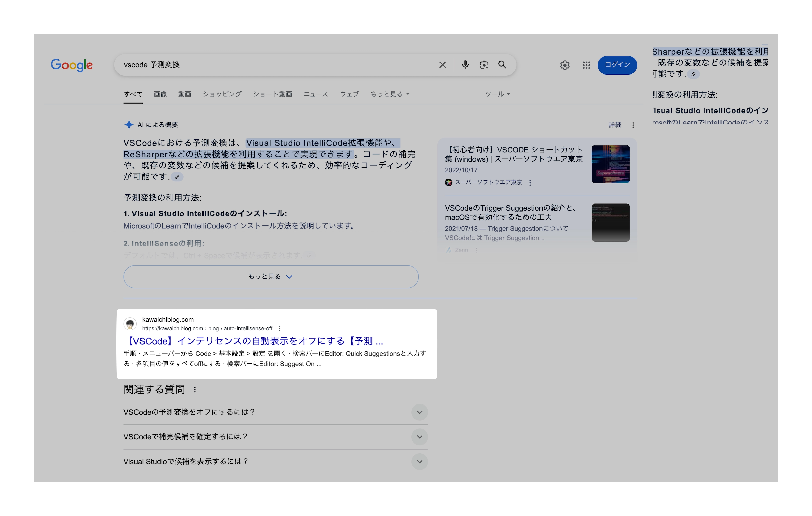Expand VSCodeの予測変換をオフにするには question
This screenshot has width=812, height=516.
coord(420,412)
